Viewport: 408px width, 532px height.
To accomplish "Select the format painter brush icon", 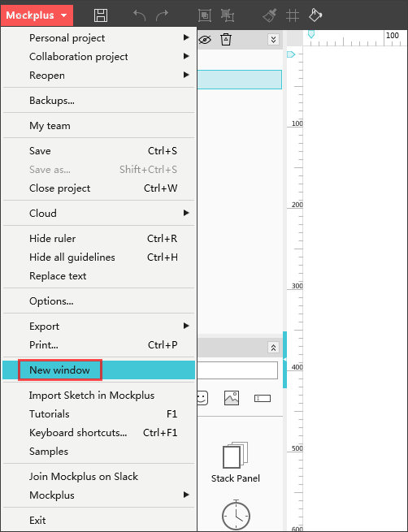I will 270,15.
